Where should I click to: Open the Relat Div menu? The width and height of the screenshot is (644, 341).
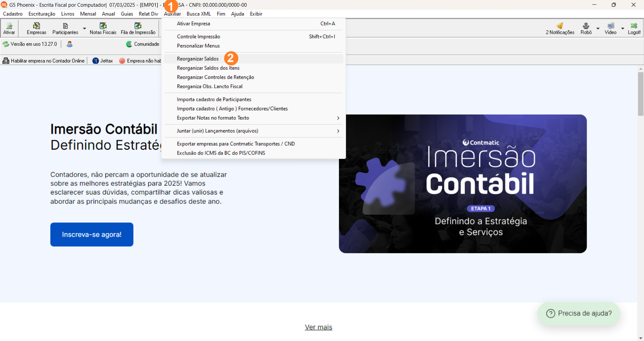pyautogui.click(x=148, y=14)
